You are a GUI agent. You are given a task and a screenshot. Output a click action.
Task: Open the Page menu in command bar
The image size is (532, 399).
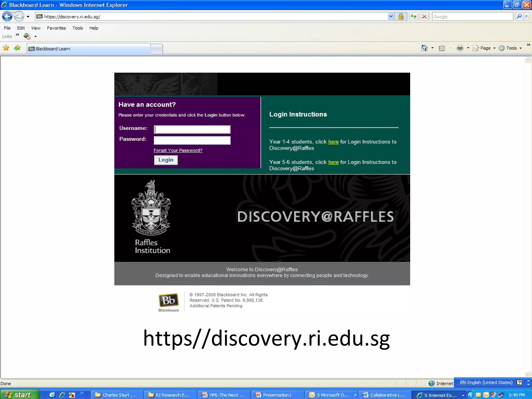click(484, 48)
